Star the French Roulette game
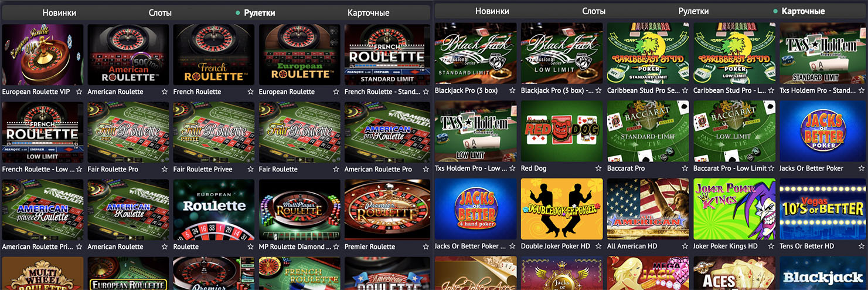The image size is (868, 290). tap(250, 92)
